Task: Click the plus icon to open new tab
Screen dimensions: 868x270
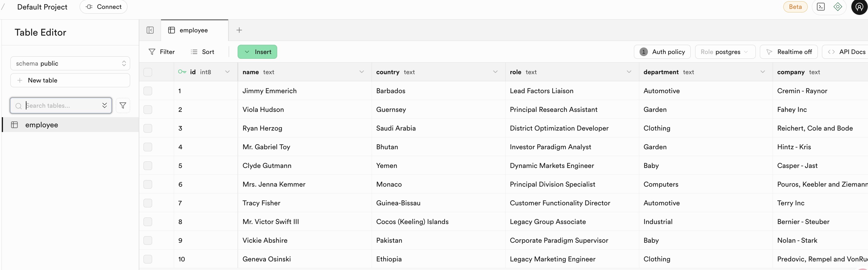Action: pyautogui.click(x=239, y=30)
